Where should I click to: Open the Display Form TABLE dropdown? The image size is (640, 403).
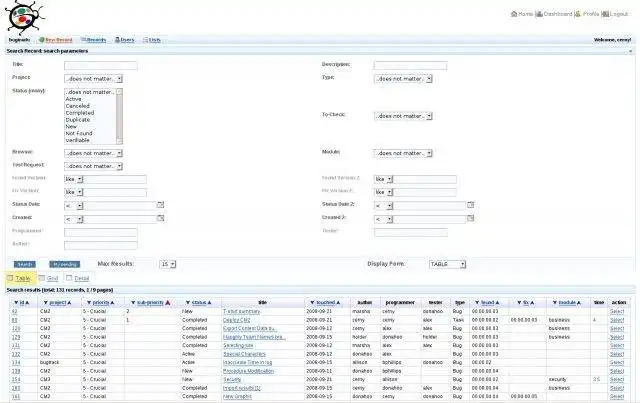point(447,264)
